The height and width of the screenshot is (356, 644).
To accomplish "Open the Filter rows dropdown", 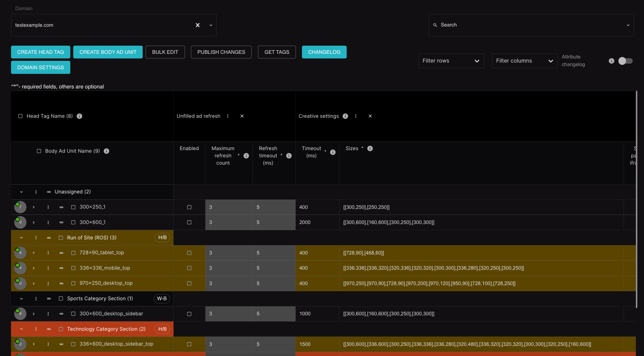I will tap(451, 61).
